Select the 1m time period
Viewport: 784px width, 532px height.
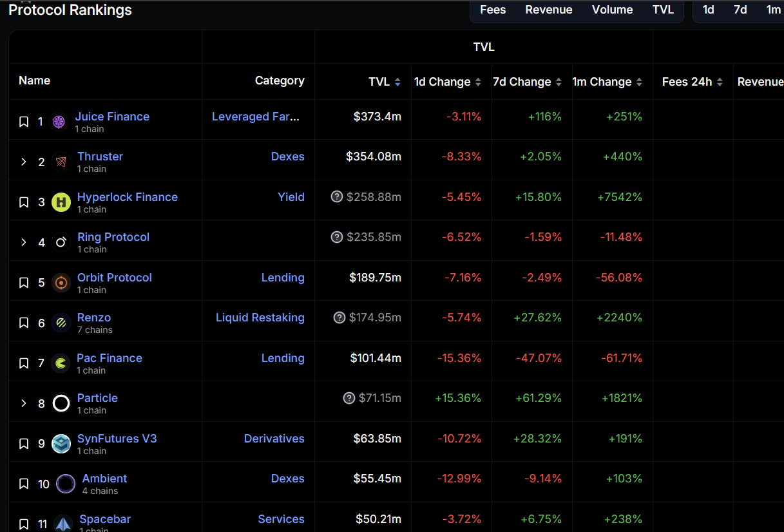pos(773,10)
